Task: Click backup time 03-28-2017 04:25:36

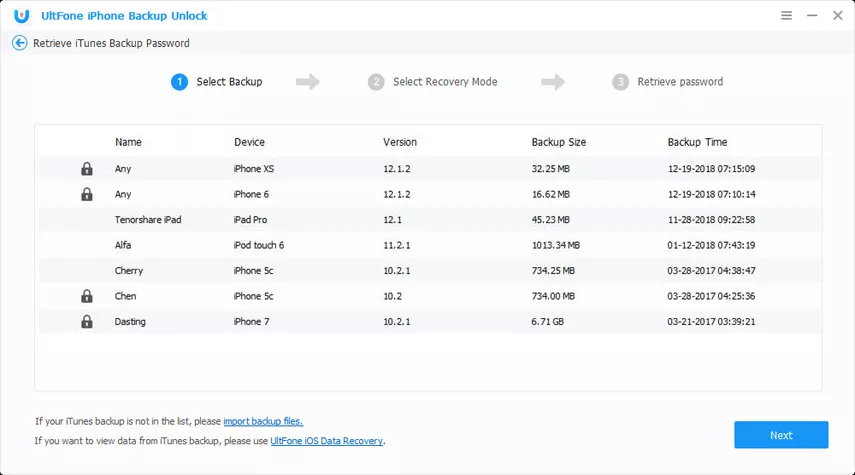Action: tap(711, 296)
